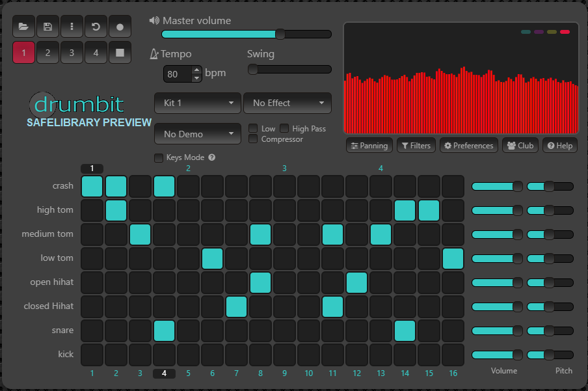The image size is (588, 391).
Task: Open the Preferences dialog
Action: 468,145
